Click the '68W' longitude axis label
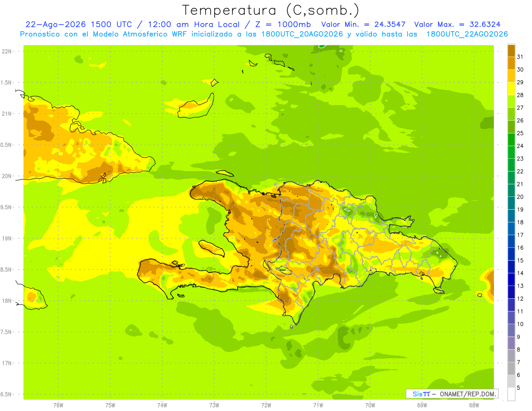 pyautogui.click(x=473, y=405)
